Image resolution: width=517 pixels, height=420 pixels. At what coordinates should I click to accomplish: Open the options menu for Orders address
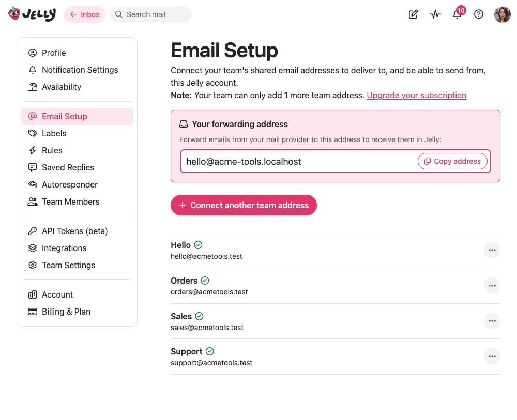pyautogui.click(x=492, y=286)
